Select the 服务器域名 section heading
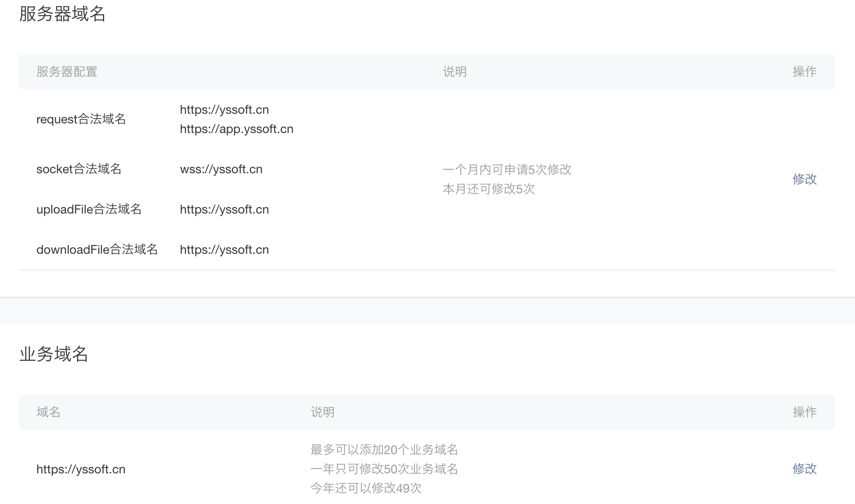 pos(63,14)
